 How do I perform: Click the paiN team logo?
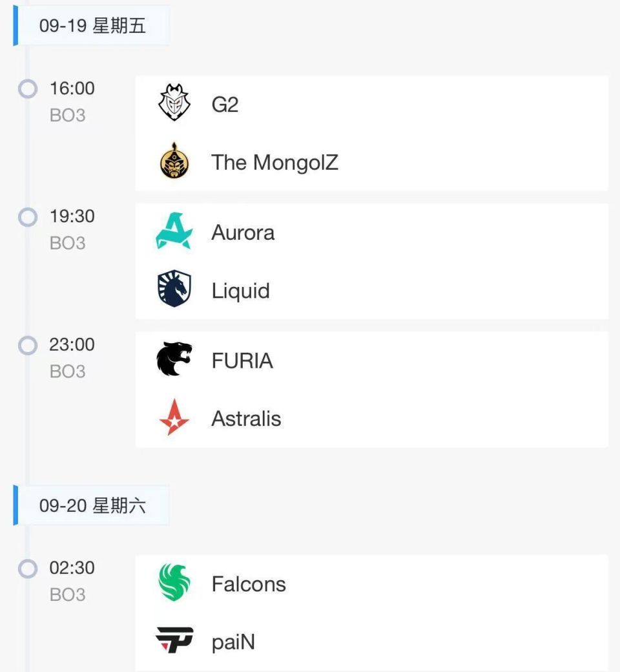[174, 640]
